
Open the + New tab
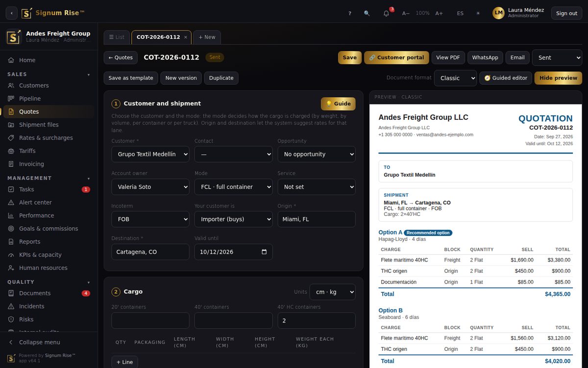pyautogui.click(x=207, y=37)
